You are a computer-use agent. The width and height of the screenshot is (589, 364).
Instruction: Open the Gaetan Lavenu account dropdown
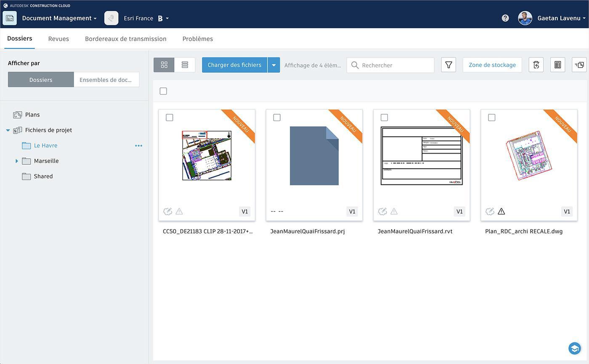(x=584, y=18)
